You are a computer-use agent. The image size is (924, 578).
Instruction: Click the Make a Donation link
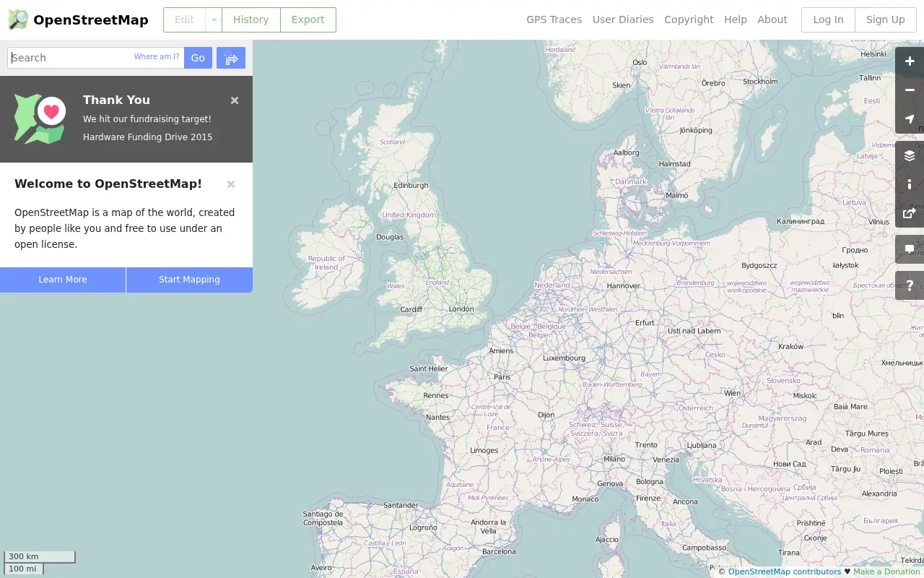tap(886, 571)
